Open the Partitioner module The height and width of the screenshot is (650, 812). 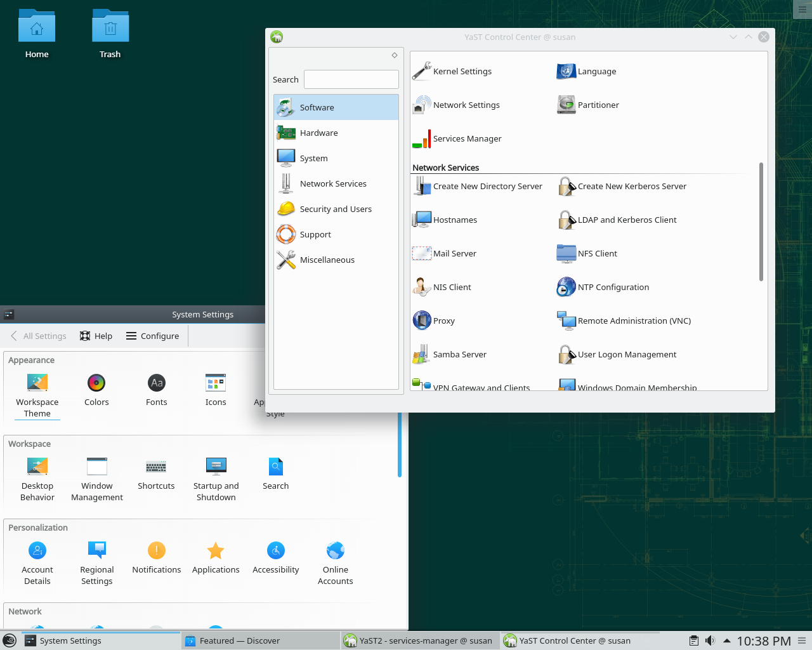coord(587,105)
